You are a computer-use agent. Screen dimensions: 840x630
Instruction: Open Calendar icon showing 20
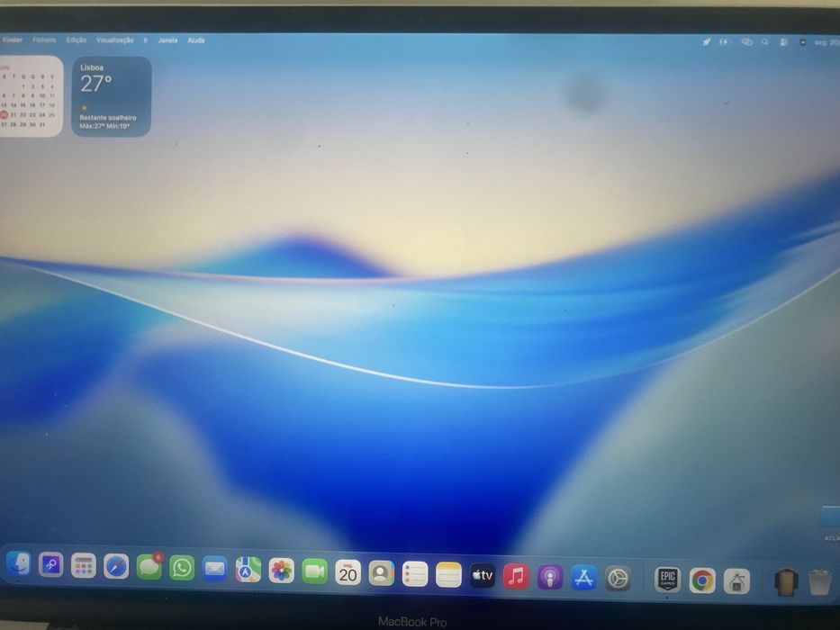coord(348,572)
